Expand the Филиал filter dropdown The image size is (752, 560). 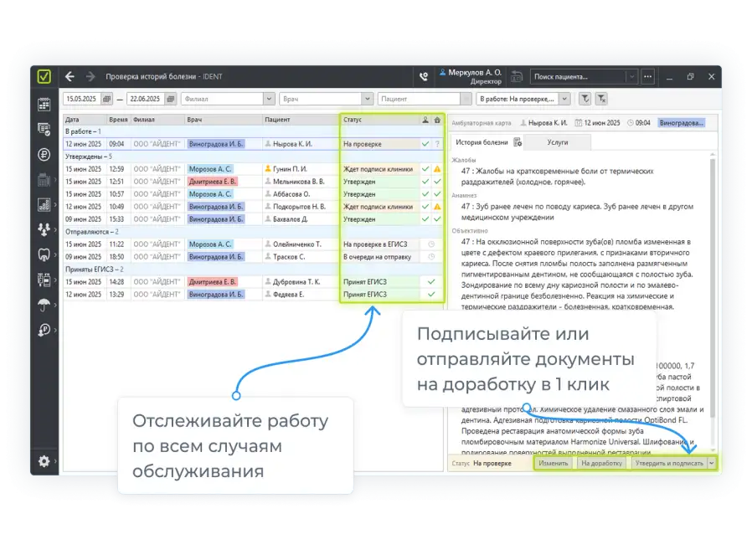click(270, 99)
